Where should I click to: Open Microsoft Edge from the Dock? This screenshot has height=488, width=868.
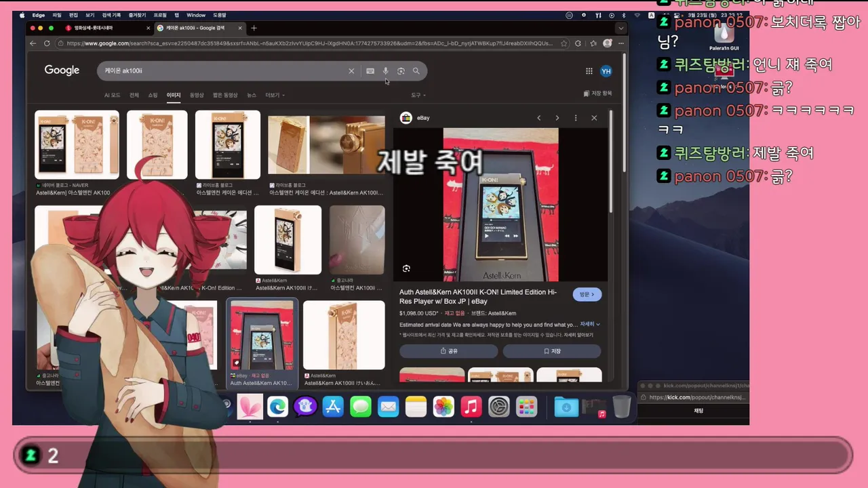pyautogui.click(x=277, y=407)
